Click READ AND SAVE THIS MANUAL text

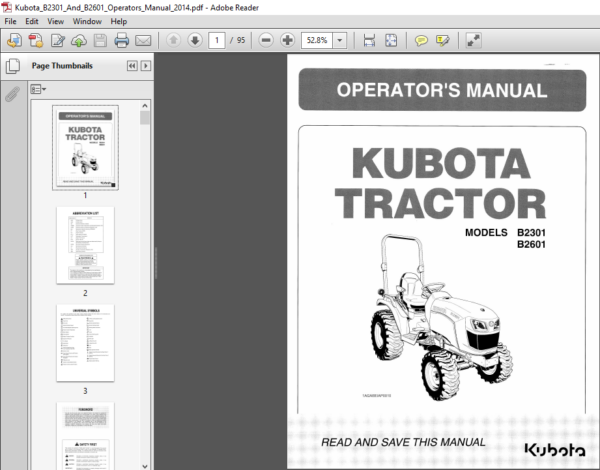pyautogui.click(x=403, y=442)
